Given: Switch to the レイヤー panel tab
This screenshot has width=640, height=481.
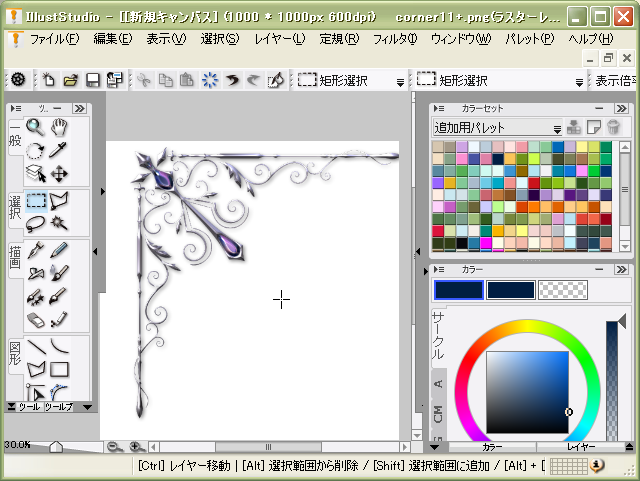Looking at the screenshot, I should coord(581,447).
